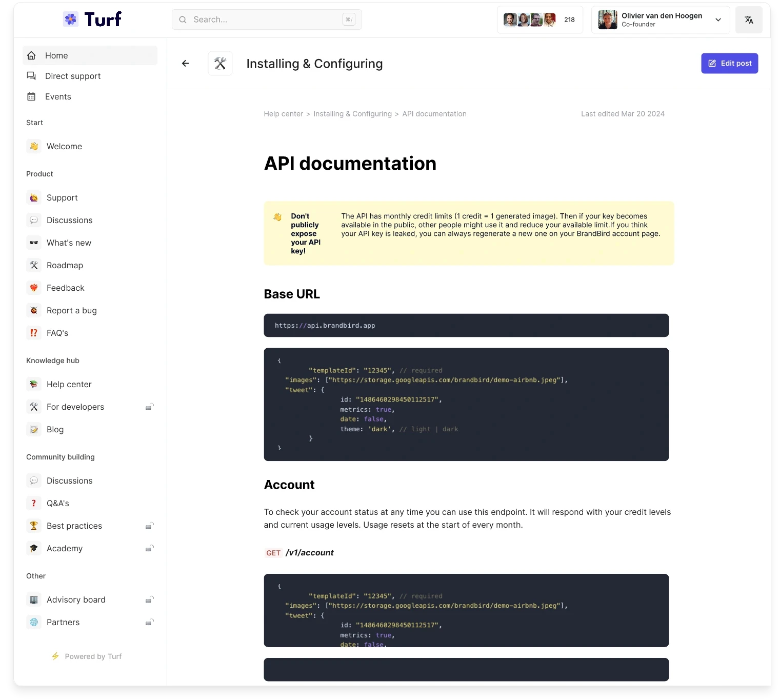Open FAQ's from the sidebar
The width and height of the screenshot is (779, 700).
[x=57, y=333]
